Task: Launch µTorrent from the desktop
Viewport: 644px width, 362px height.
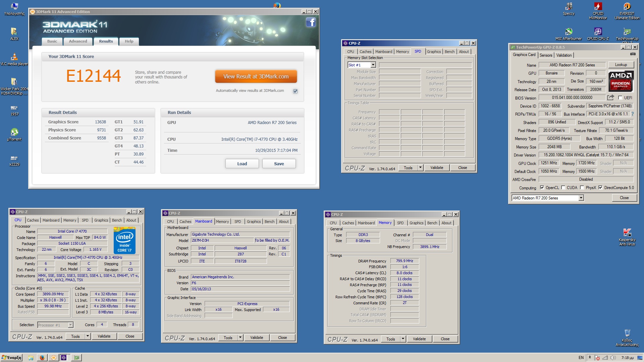Action: (x=14, y=134)
